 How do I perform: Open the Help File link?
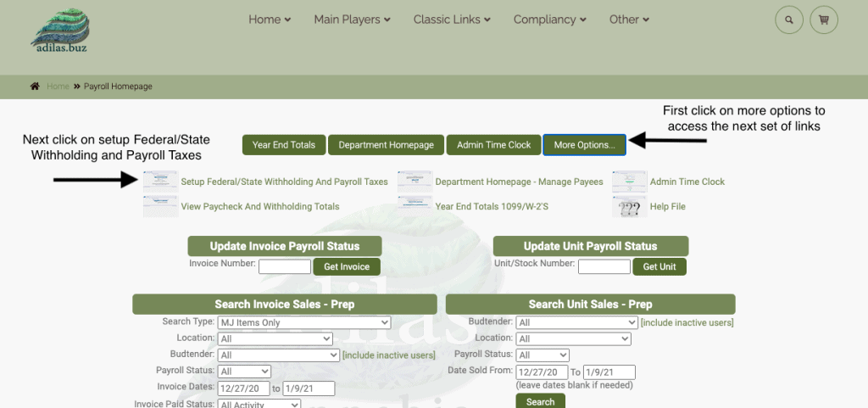tap(668, 206)
